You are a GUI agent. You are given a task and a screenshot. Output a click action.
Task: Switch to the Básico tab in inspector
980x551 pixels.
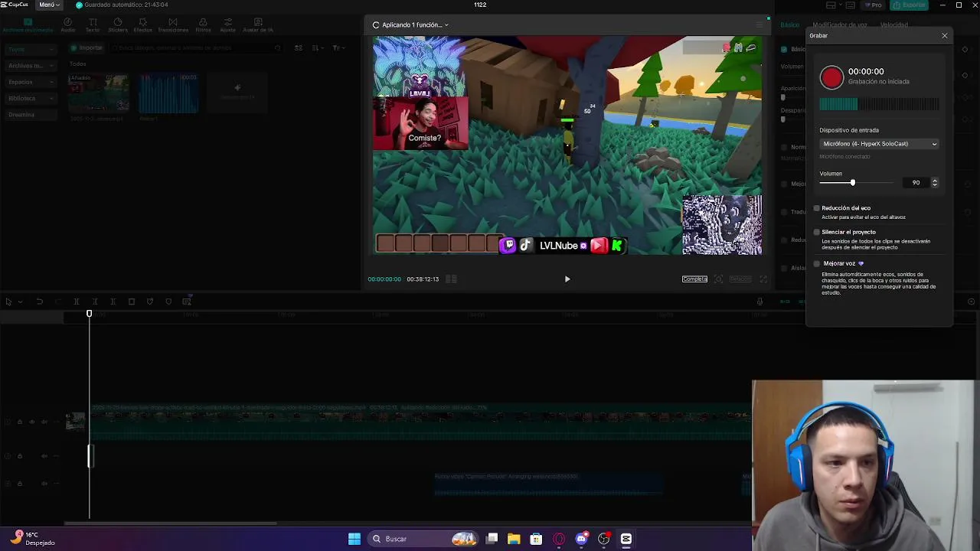(789, 25)
